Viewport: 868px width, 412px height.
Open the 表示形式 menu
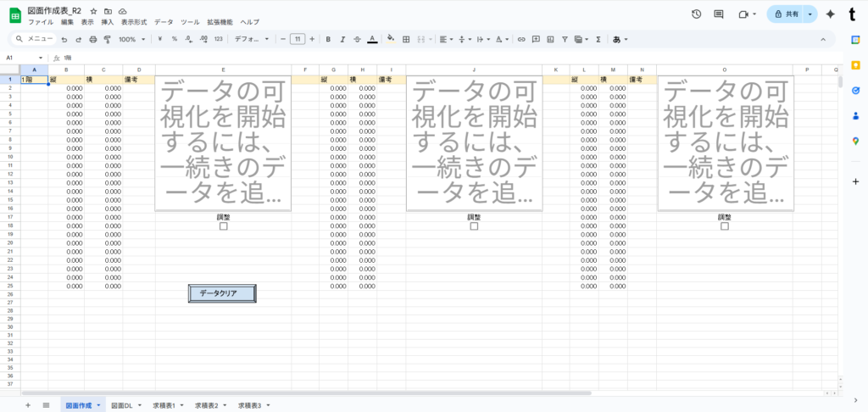coord(134,22)
